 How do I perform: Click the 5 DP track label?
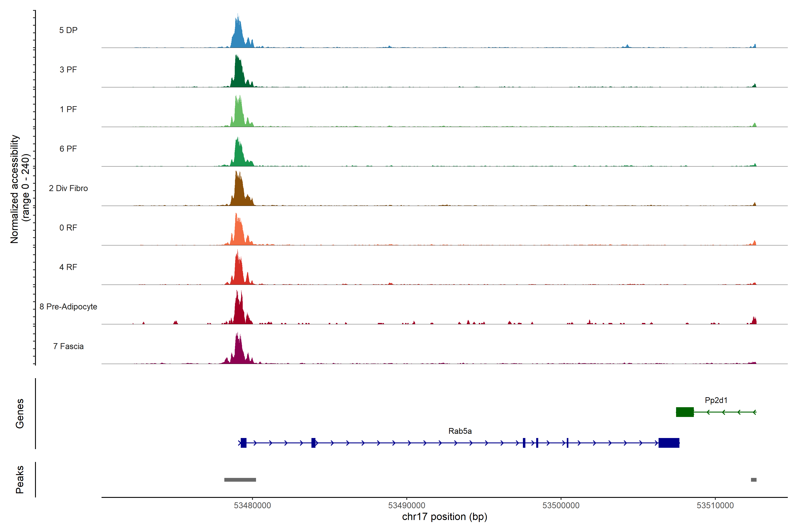(x=68, y=30)
